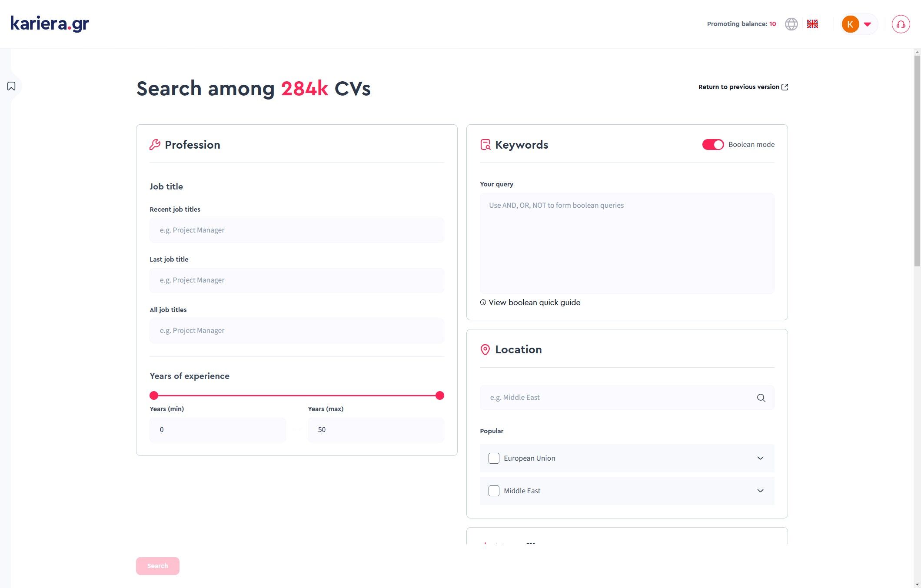The image size is (921, 588).
Task: Click the info icon beside boolean guide
Action: click(x=483, y=302)
